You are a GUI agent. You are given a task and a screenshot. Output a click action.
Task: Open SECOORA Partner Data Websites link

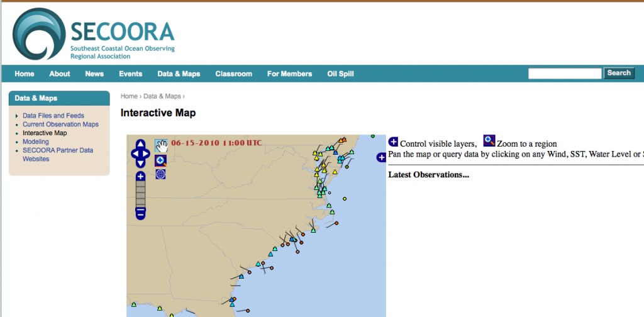click(58, 154)
